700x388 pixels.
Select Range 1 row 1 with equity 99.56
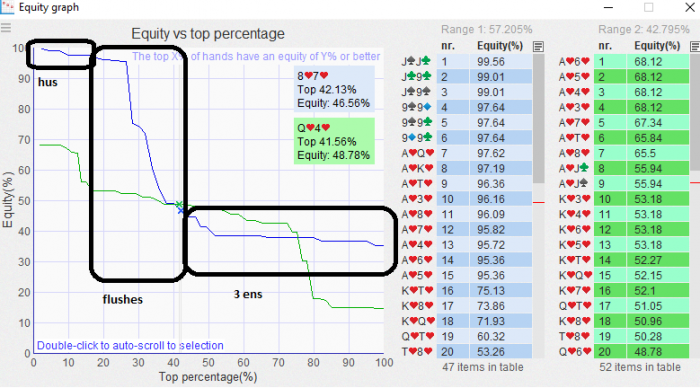pyautogui.click(x=466, y=62)
